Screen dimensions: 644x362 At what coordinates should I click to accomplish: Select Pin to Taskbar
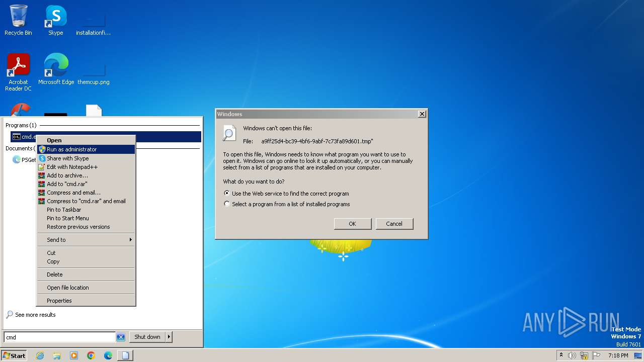86,210
